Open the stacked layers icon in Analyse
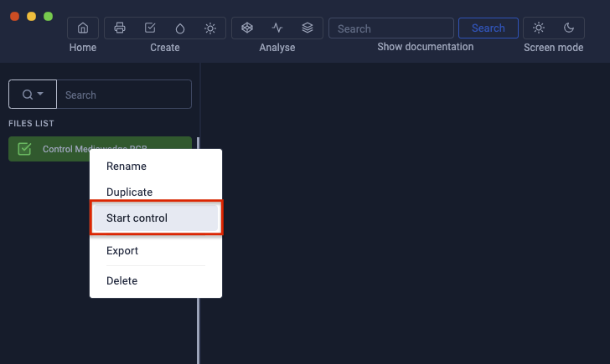 click(308, 28)
